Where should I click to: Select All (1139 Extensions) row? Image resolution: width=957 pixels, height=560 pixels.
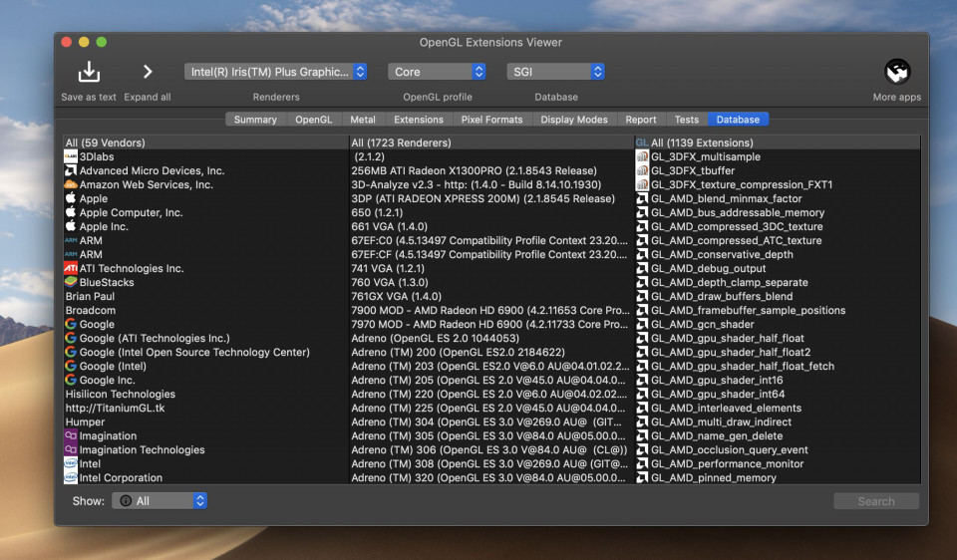click(778, 142)
